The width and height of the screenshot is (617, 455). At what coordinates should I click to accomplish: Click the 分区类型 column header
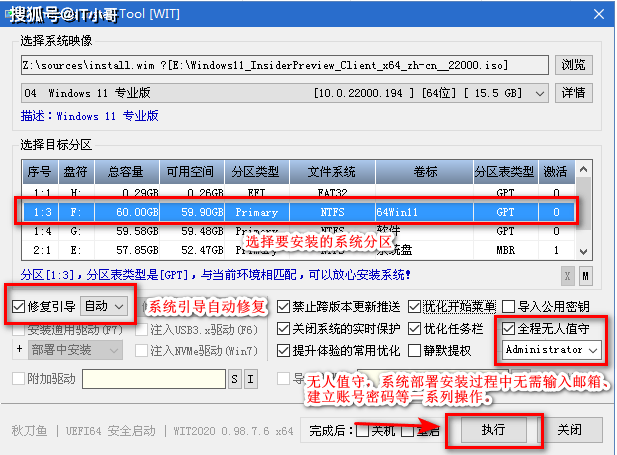(257, 172)
